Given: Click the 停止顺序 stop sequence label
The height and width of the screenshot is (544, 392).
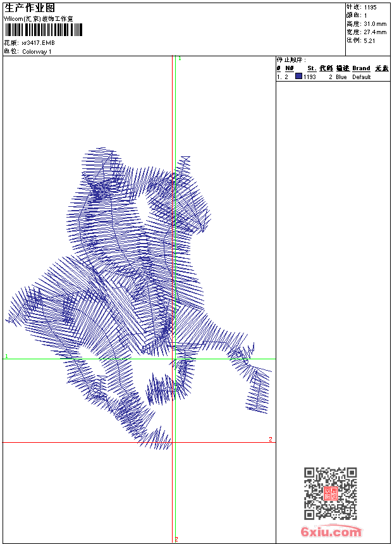Looking at the screenshot, I should [291, 59].
